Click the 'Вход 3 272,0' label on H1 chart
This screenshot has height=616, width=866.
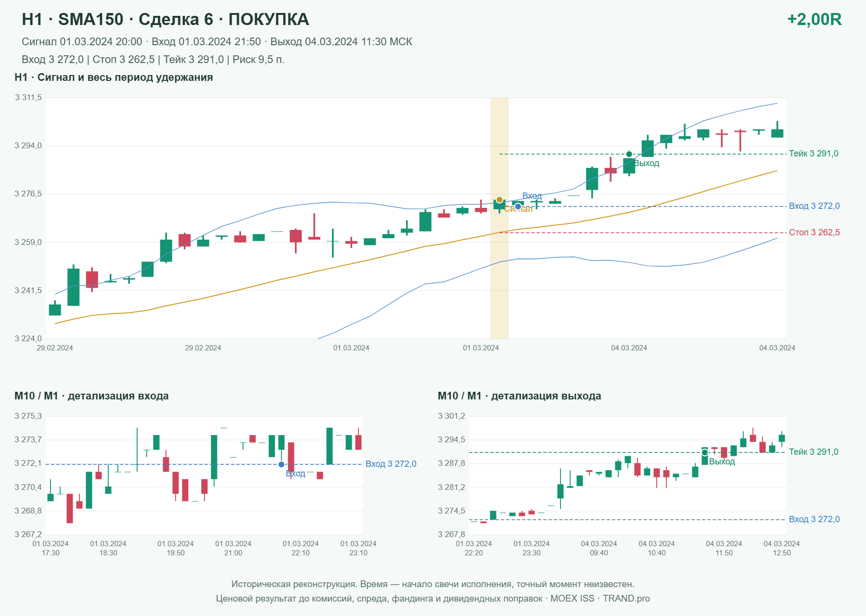coord(814,206)
